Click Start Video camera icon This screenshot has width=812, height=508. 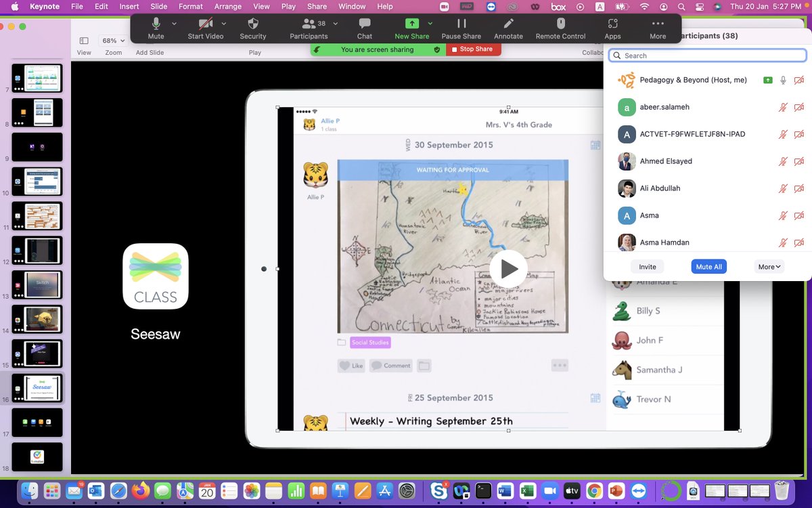[206, 23]
